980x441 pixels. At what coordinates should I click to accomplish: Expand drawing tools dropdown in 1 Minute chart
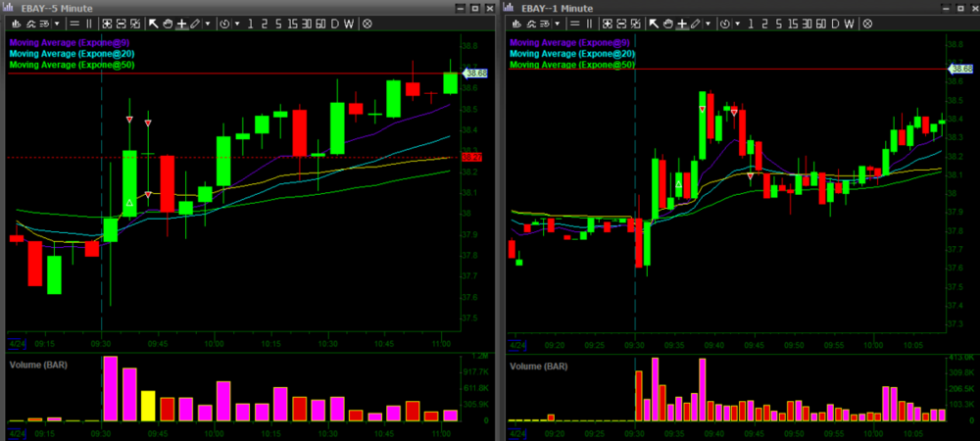click(709, 24)
